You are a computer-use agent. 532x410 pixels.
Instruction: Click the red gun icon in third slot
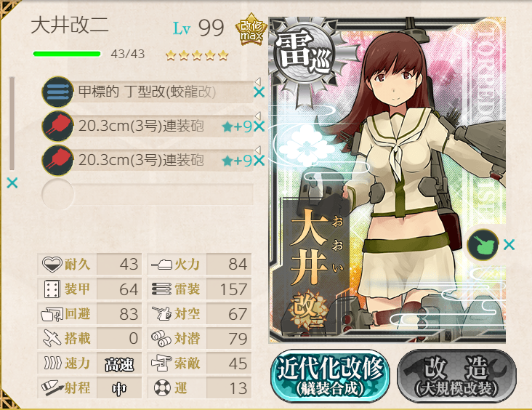coord(57,160)
